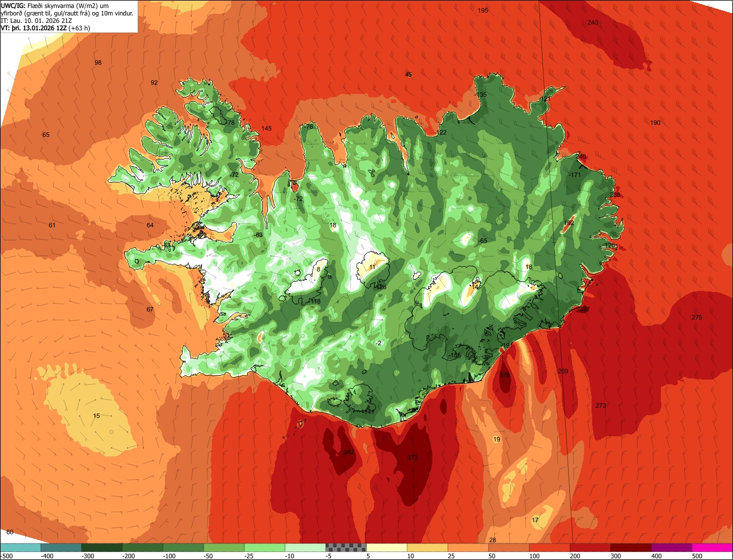Click the legend swatch between 50 and 100
Viewport: 733px width, 560px height.
(x=509, y=547)
